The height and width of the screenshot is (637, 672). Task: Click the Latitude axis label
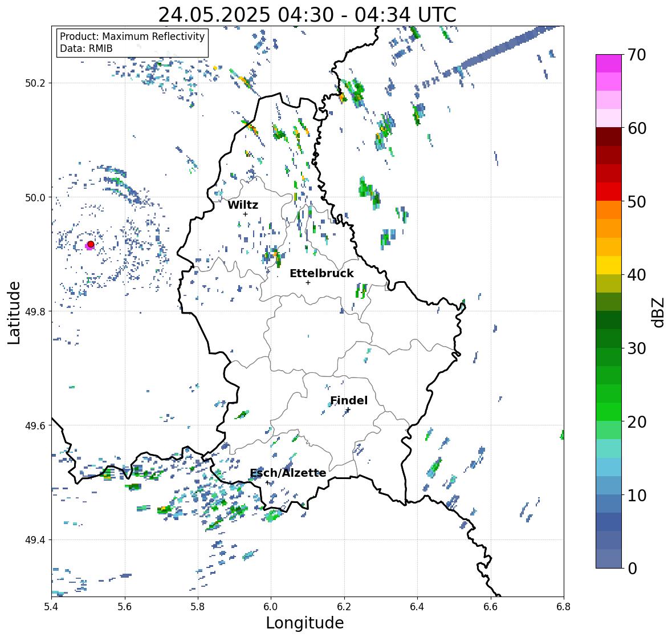point(14,313)
